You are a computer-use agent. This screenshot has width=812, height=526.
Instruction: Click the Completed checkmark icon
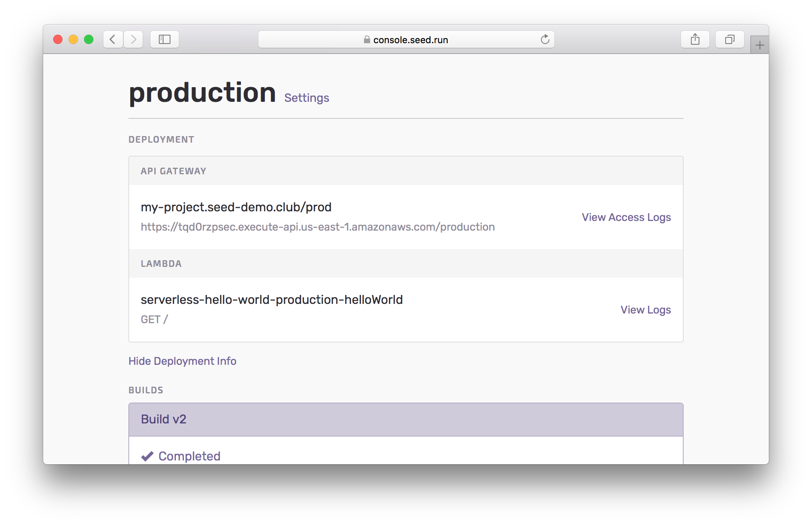[147, 456]
